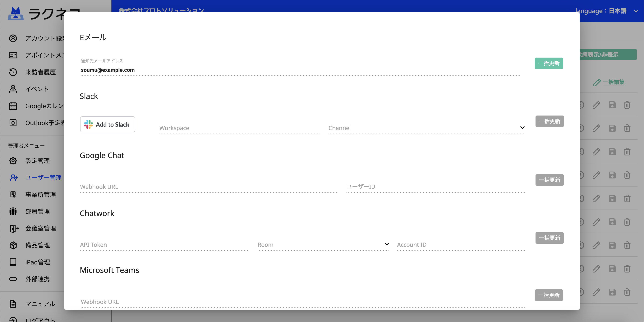Screen dimensions: 644x322
Task: Select ユーザー管理 in the admin menu
Action: tap(44, 178)
